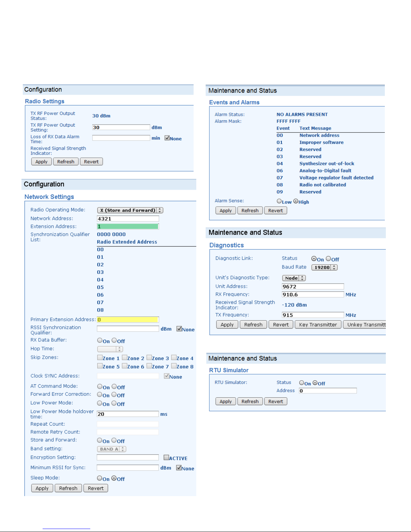Click Revert in Events and Alarms panel
Viewport: 411px width, 532px height.
pos(275,210)
